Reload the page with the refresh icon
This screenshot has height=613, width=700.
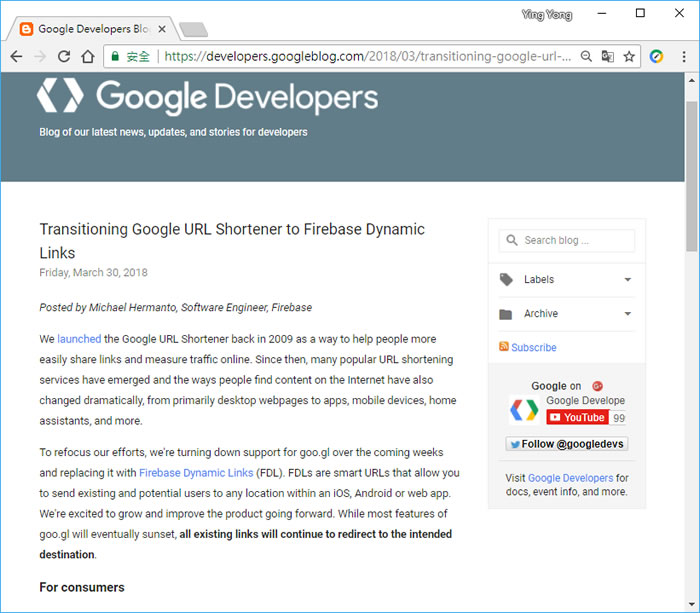click(x=64, y=56)
